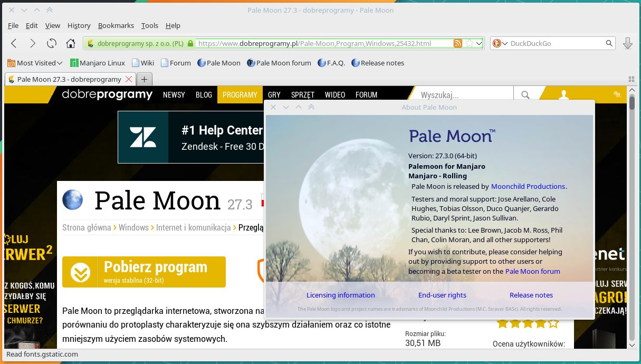This screenshot has height=364, width=641.
Task: Open the address bar history dropdown arrow
Action: tap(479, 43)
